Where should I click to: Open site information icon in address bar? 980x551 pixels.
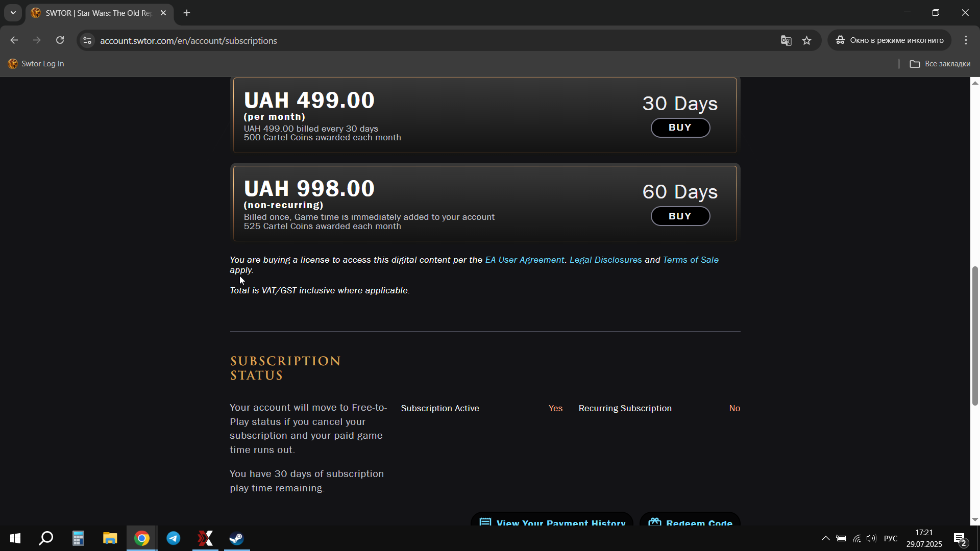point(87,40)
